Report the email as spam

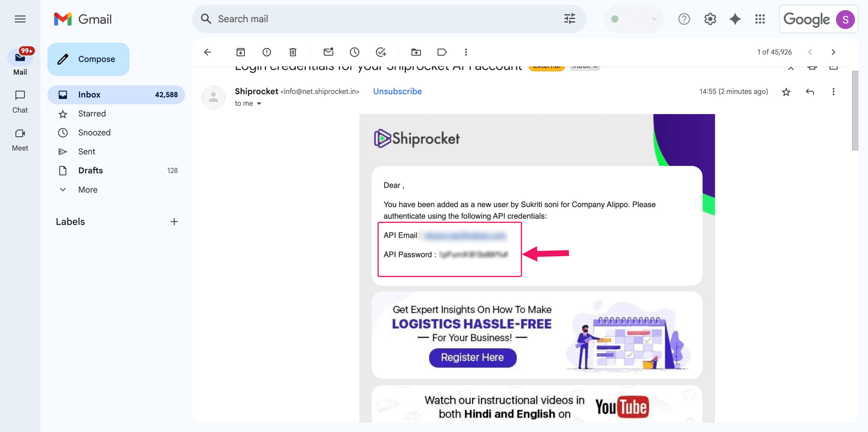coord(267,52)
